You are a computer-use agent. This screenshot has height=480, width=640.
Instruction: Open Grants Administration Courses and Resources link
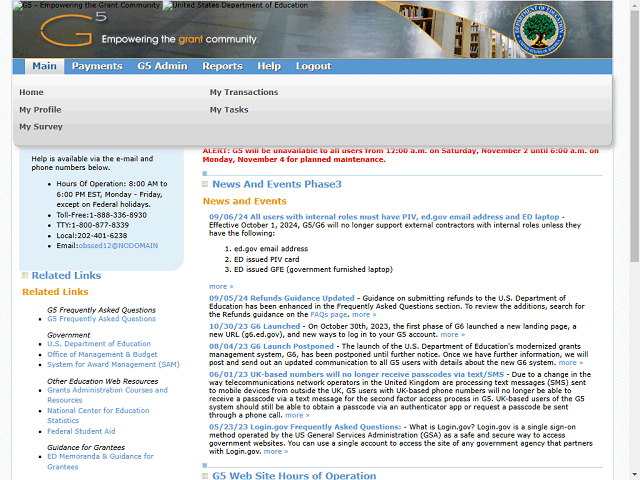107,395
